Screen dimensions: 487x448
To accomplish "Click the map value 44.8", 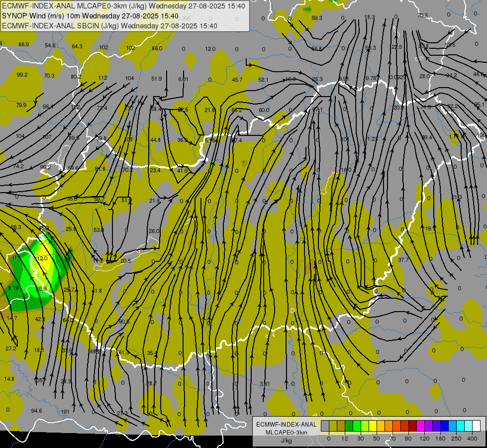I will [155, 140].
